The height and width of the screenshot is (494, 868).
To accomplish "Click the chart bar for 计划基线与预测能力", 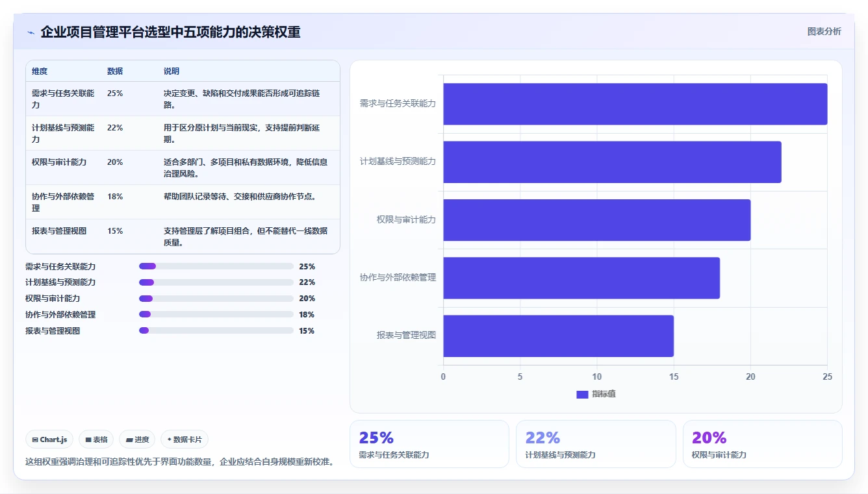I will 612,162.
